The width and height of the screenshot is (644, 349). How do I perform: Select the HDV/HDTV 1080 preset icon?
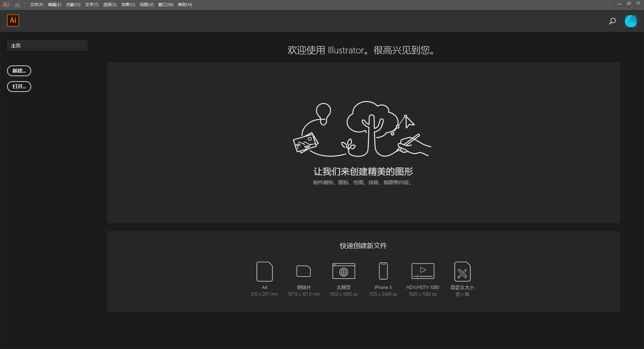423,271
